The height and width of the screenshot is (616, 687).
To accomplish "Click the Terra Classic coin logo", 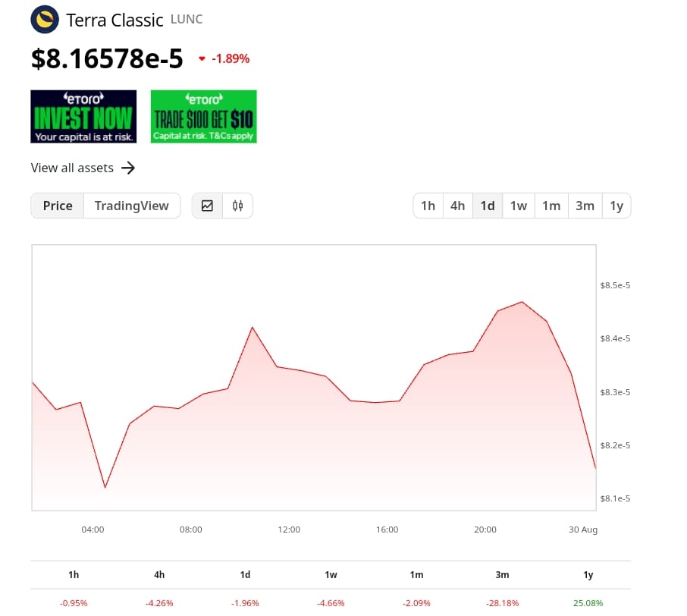I will (44, 20).
